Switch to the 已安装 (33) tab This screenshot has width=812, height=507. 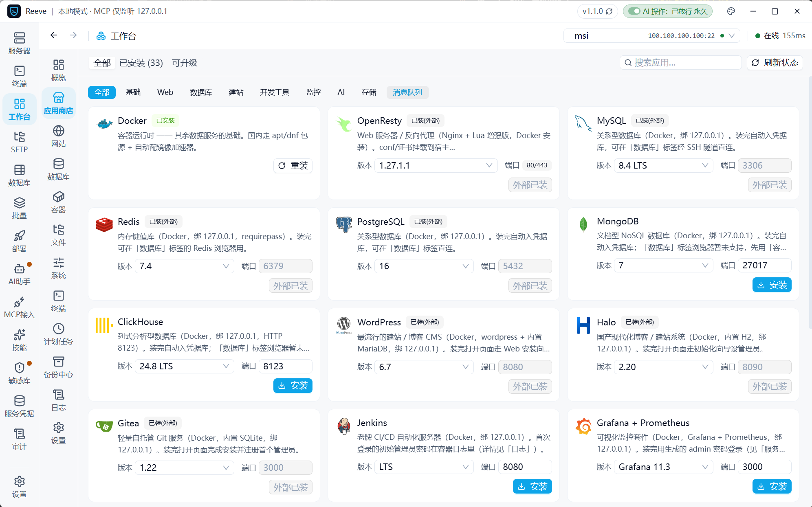tap(141, 63)
